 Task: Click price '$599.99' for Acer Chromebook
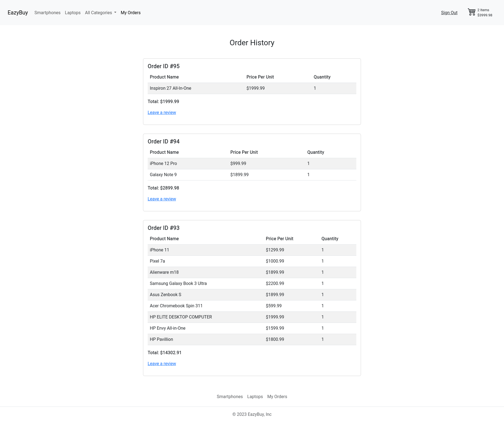tap(274, 306)
